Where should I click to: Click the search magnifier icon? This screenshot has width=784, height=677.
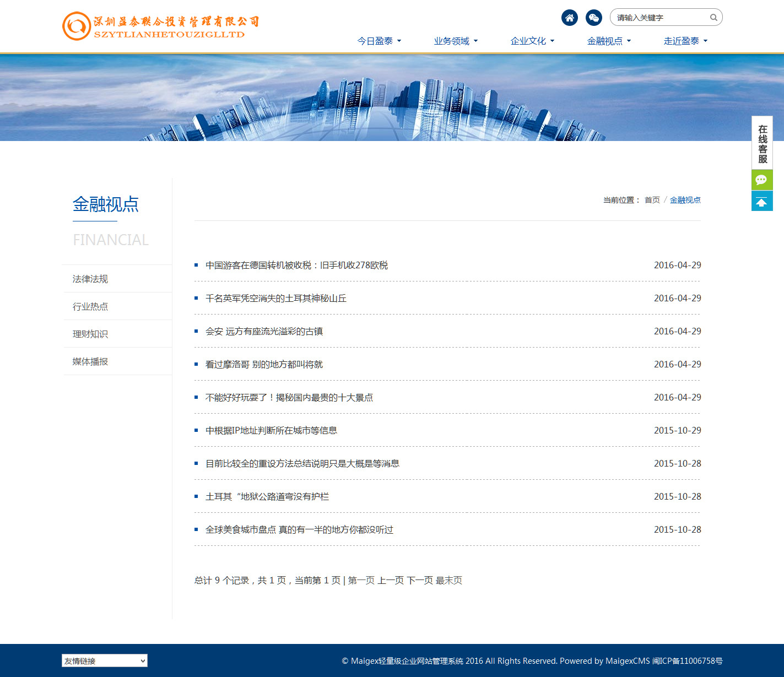[x=713, y=18]
